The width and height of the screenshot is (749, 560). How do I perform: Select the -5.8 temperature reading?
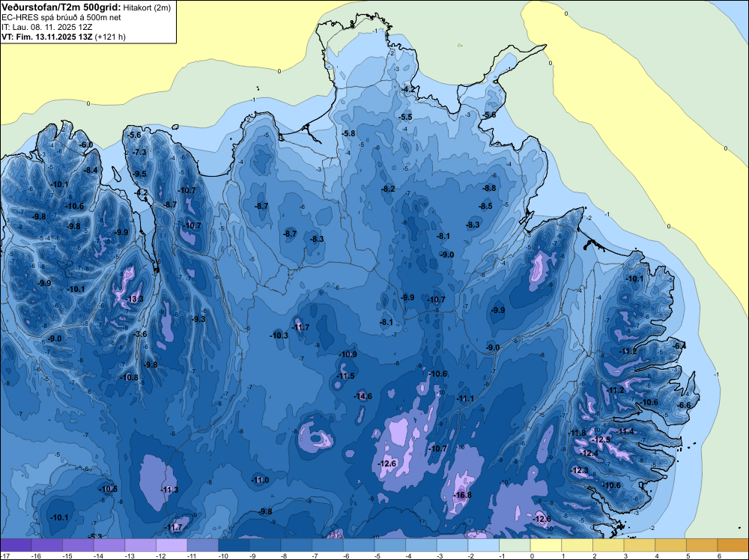(348, 134)
